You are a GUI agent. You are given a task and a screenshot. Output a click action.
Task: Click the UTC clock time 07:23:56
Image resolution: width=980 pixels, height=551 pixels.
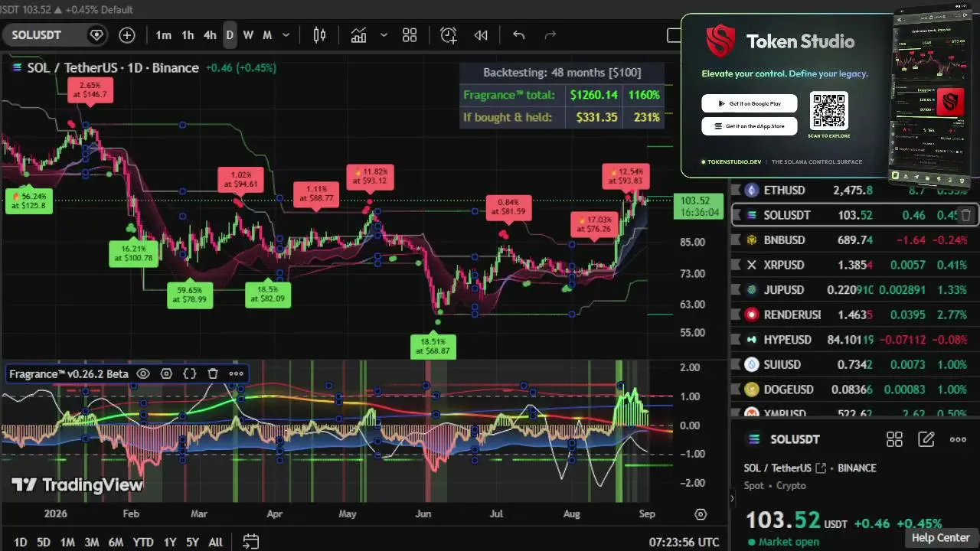pos(684,542)
